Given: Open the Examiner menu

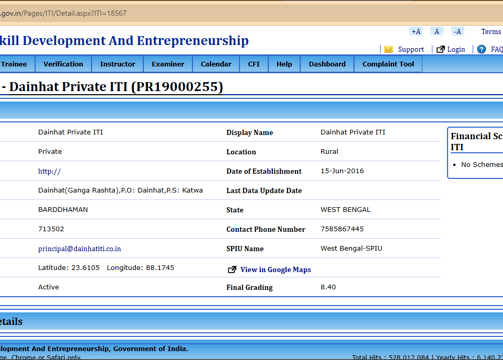Looking at the screenshot, I should pos(168,64).
